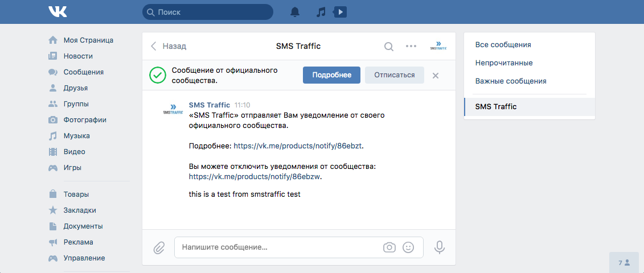644x273 pixels.
Task: Click the Отписаться button
Action: 394,75
